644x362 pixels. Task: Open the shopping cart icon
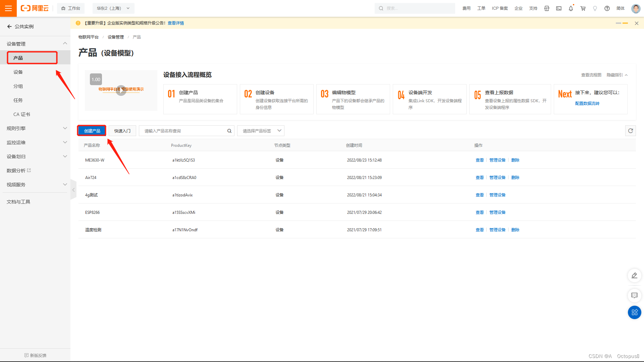pos(583,8)
